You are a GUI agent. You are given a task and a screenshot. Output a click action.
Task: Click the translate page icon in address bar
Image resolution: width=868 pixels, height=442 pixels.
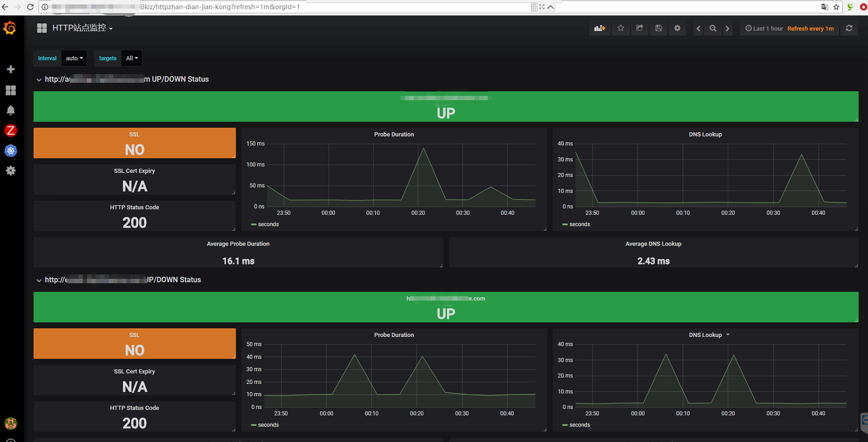pos(825,7)
